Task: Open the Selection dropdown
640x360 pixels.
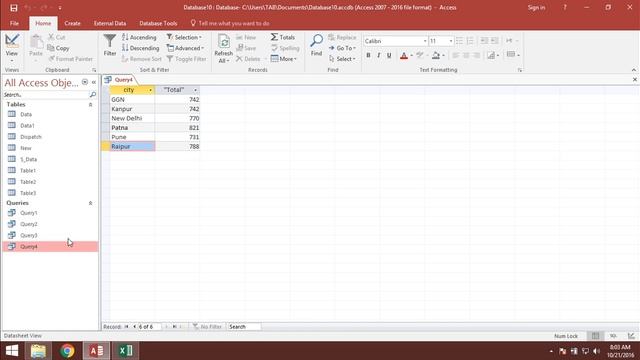Action: click(184, 37)
